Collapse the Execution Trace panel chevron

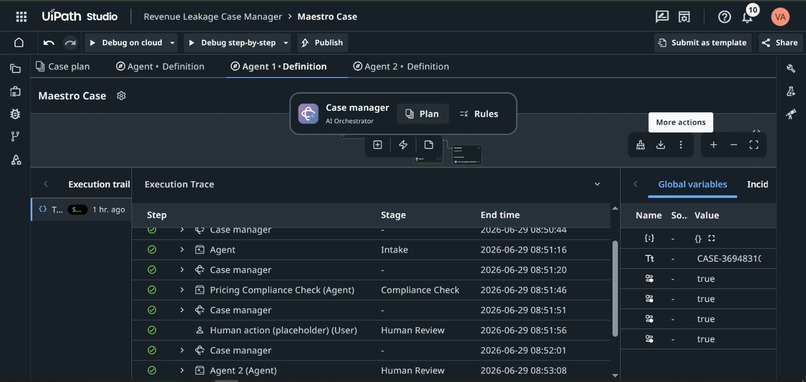[x=597, y=184]
